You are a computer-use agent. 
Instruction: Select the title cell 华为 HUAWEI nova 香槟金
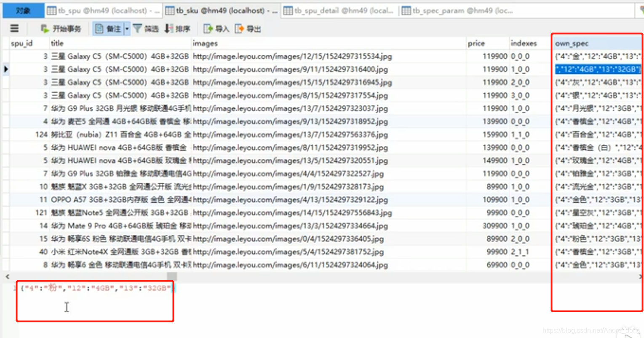pos(120,148)
